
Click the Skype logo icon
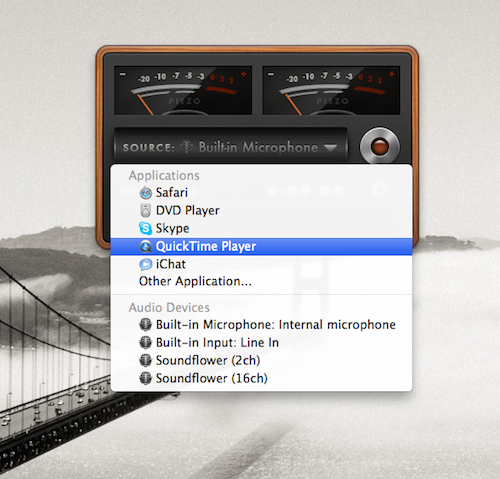click(145, 228)
